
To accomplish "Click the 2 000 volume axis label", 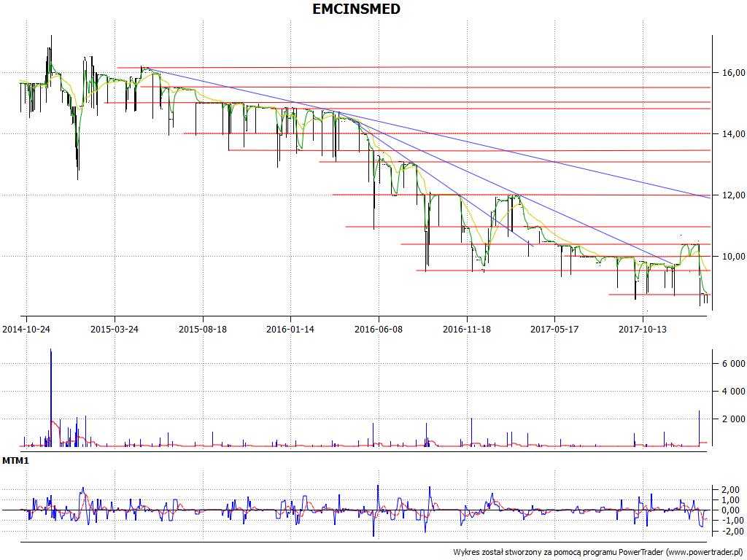I will (x=734, y=419).
